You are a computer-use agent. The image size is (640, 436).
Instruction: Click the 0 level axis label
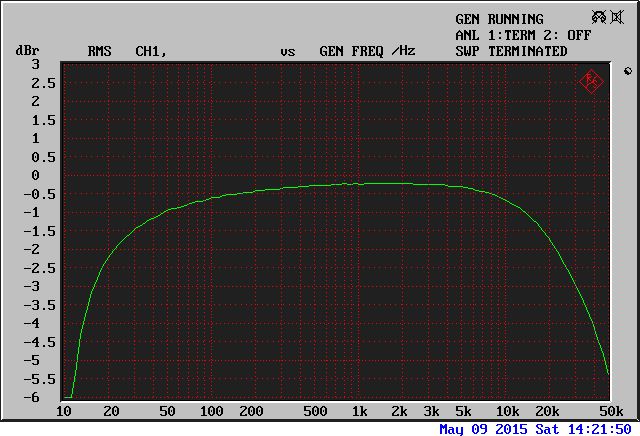pos(35,175)
